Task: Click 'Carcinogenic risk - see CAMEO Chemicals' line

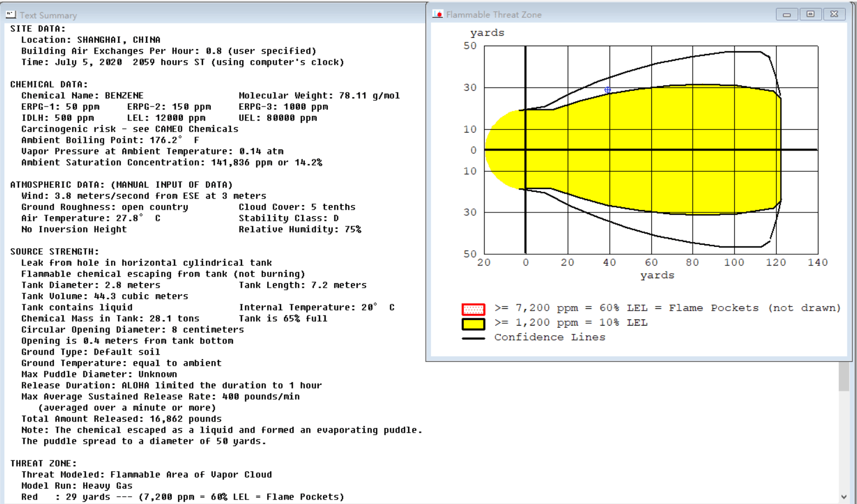Action: (130, 129)
